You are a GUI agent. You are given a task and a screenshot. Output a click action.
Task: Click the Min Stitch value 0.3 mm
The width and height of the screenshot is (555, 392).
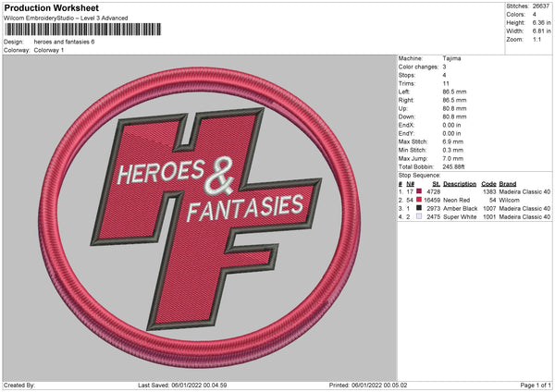coord(452,151)
